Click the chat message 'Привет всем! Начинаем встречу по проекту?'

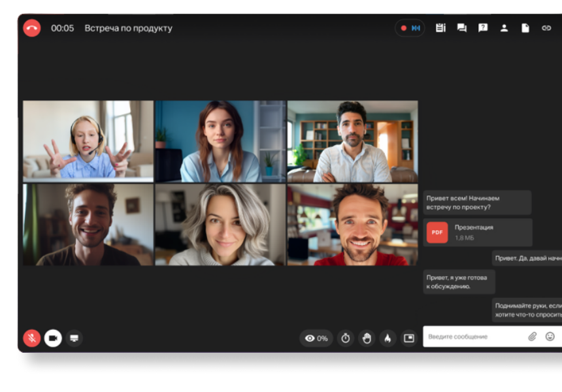[477, 203]
